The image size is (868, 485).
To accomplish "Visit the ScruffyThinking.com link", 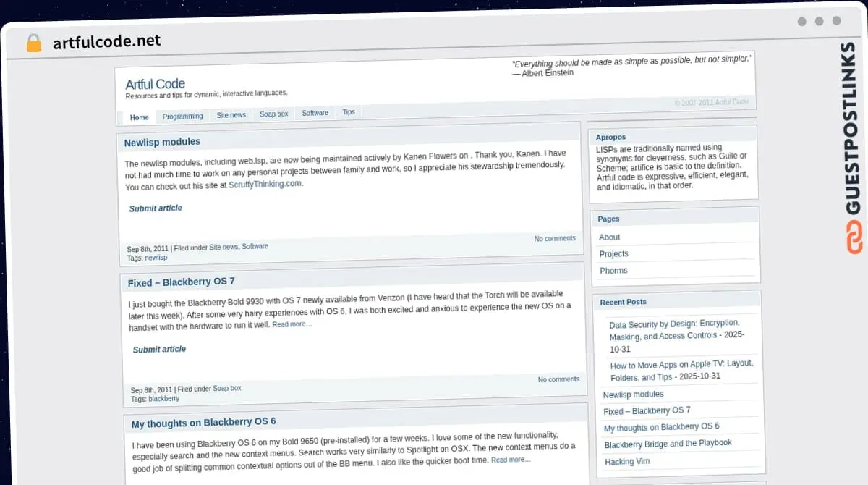I will click(265, 185).
